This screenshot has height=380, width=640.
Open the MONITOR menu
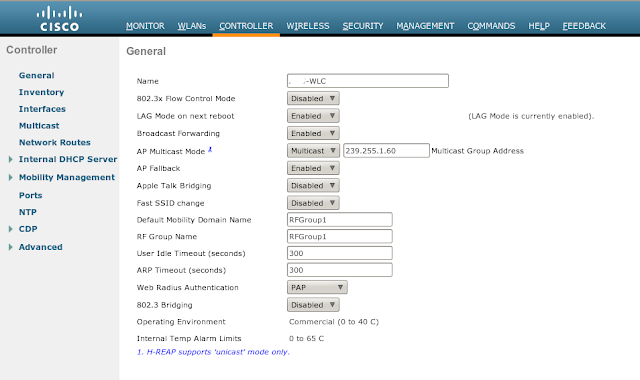point(145,26)
